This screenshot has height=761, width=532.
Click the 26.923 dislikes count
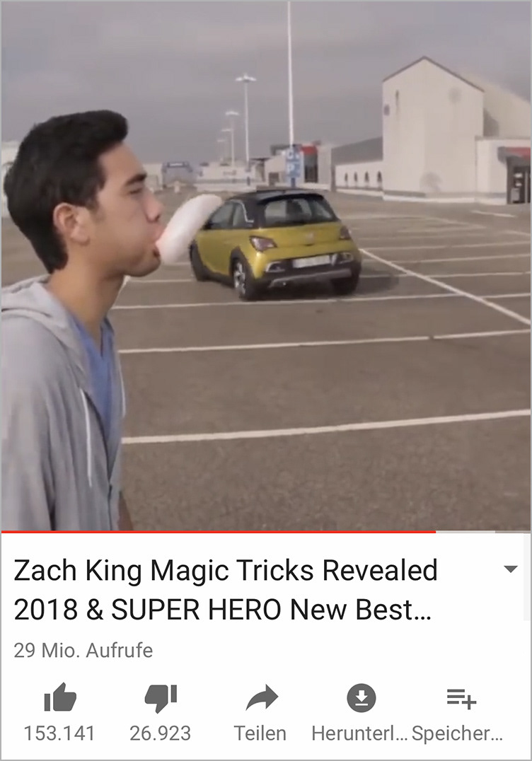point(160,733)
